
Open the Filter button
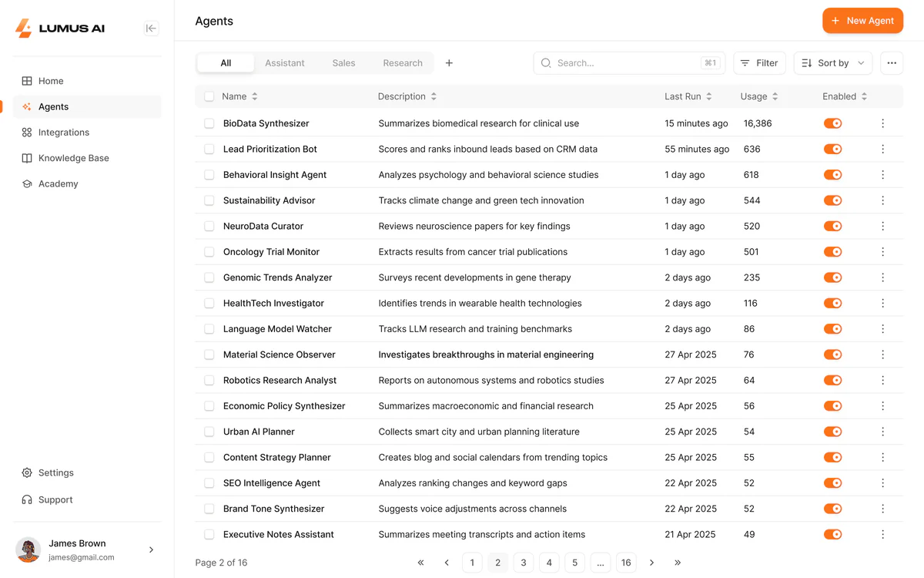[x=759, y=63]
